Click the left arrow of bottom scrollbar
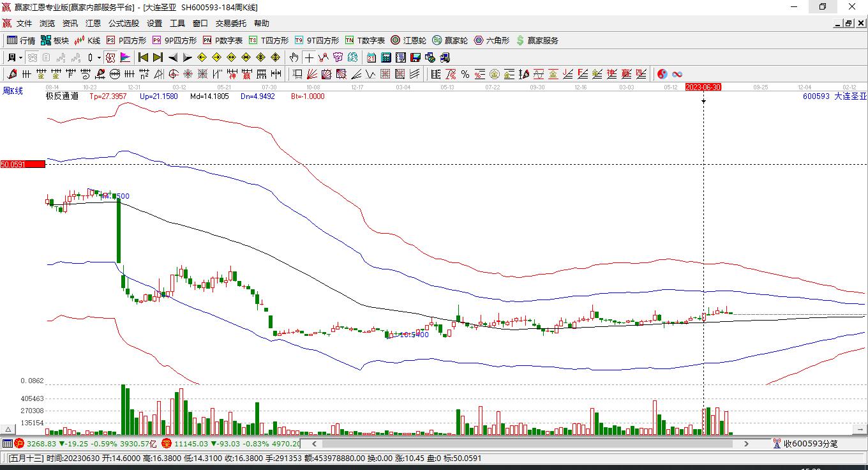 click(314, 443)
